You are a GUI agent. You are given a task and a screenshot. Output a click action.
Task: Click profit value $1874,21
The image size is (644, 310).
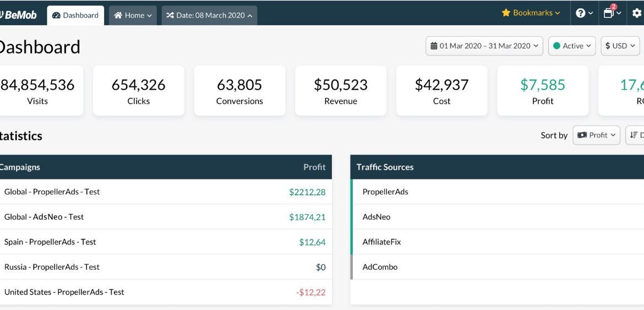tap(307, 217)
